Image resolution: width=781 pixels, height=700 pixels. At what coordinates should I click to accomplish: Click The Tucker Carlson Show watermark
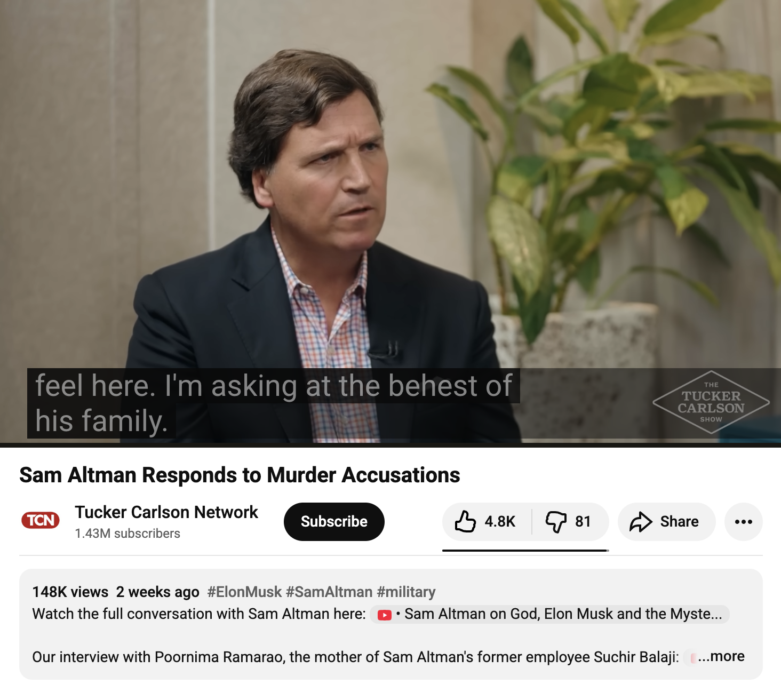pyautogui.click(x=711, y=402)
